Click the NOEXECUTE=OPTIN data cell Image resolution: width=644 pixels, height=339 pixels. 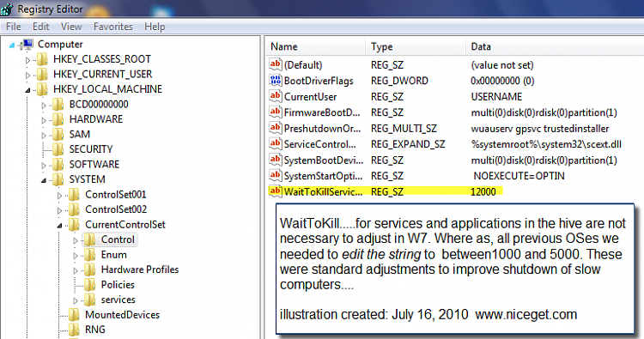point(519,176)
